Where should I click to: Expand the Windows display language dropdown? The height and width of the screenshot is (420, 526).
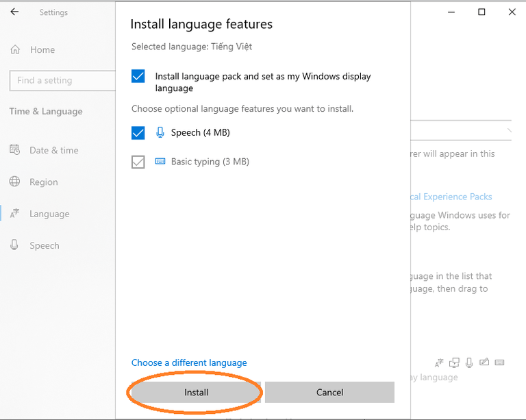[461, 130]
